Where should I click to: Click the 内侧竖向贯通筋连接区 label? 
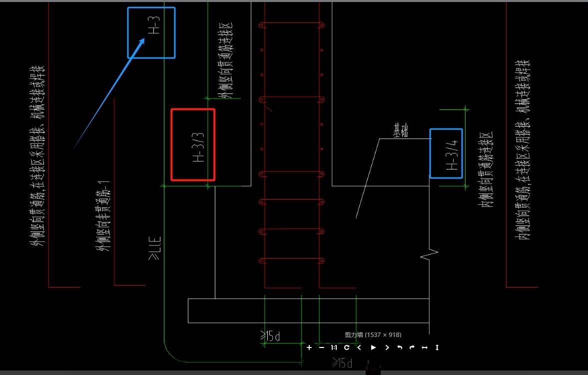[486, 169]
